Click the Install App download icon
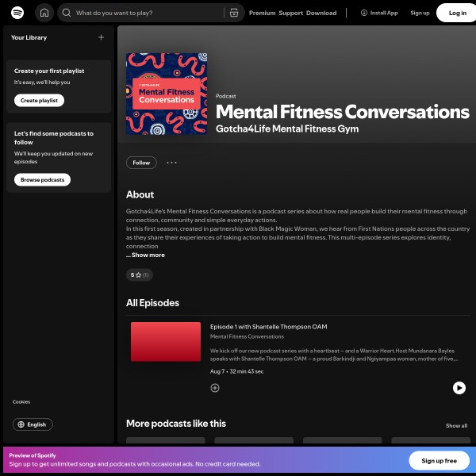Screen dimensions: 476x476 [x=364, y=13]
